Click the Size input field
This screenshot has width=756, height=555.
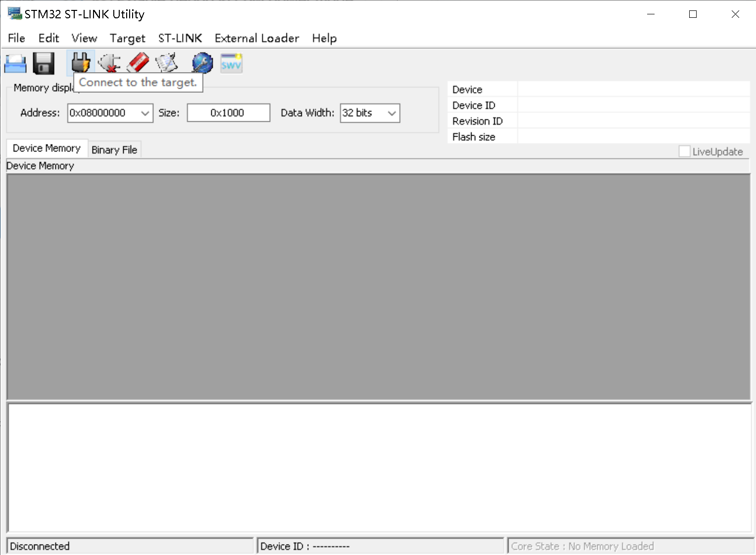(228, 113)
